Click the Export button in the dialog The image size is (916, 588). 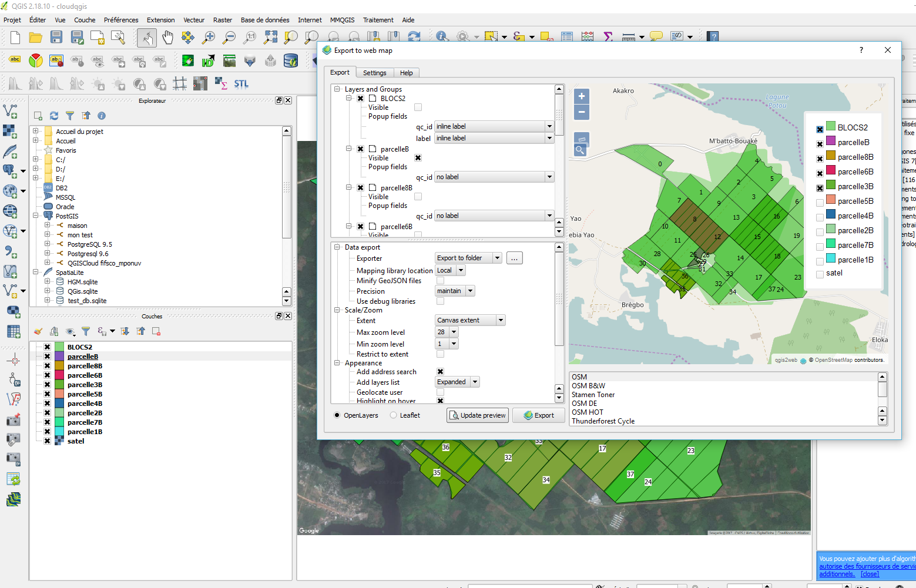(538, 415)
